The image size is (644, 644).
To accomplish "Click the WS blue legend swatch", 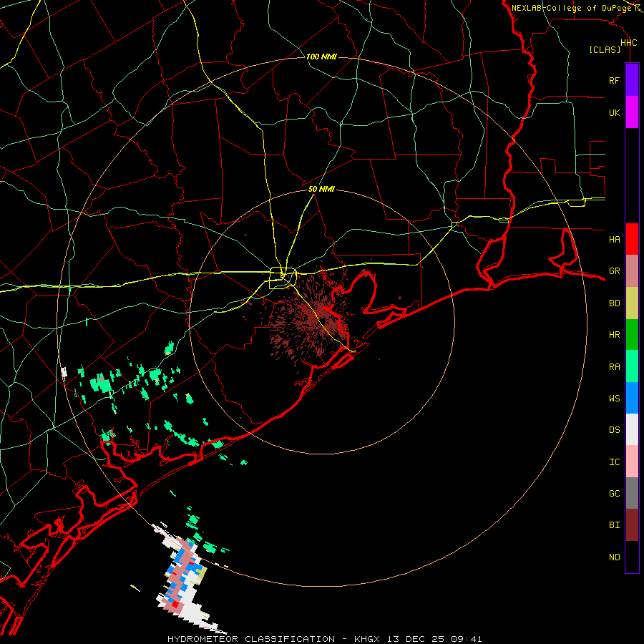I will pos(632,398).
